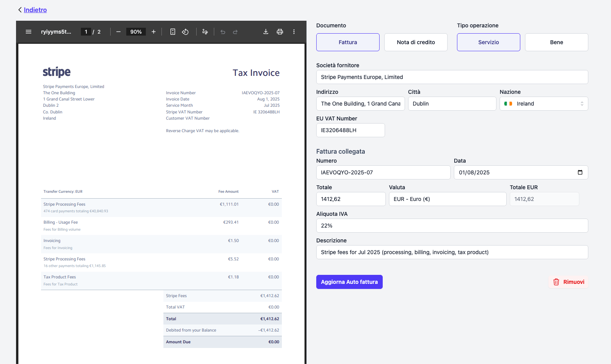The height and width of the screenshot is (364, 611).
Task: Click the Stripe logo in the invoice
Action: pos(57,72)
